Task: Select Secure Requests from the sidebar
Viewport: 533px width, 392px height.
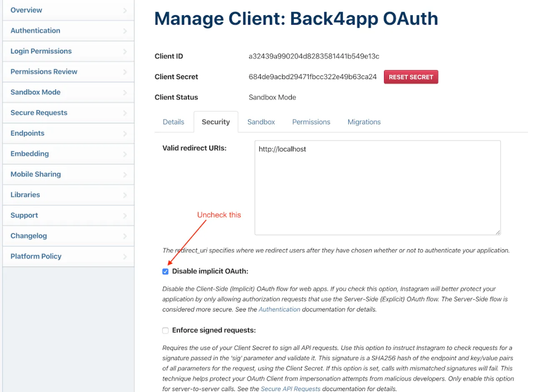Action: coord(39,112)
